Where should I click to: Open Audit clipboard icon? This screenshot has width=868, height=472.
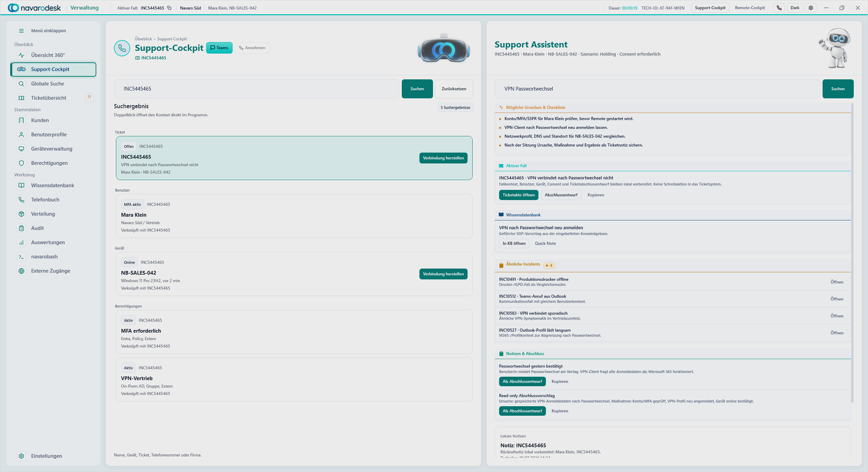click(x=21, y=228)
